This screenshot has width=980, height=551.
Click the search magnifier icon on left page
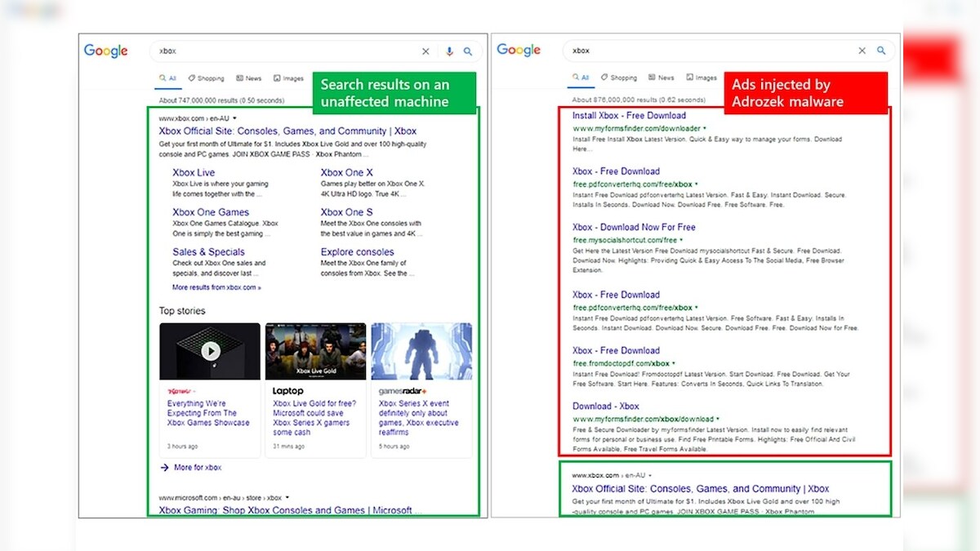pos(468,51)
